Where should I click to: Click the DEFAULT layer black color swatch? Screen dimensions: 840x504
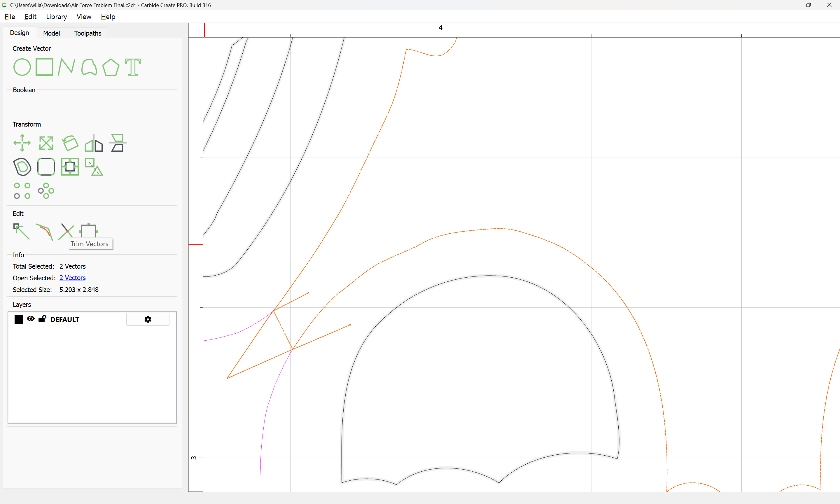(x=19, y=319)
